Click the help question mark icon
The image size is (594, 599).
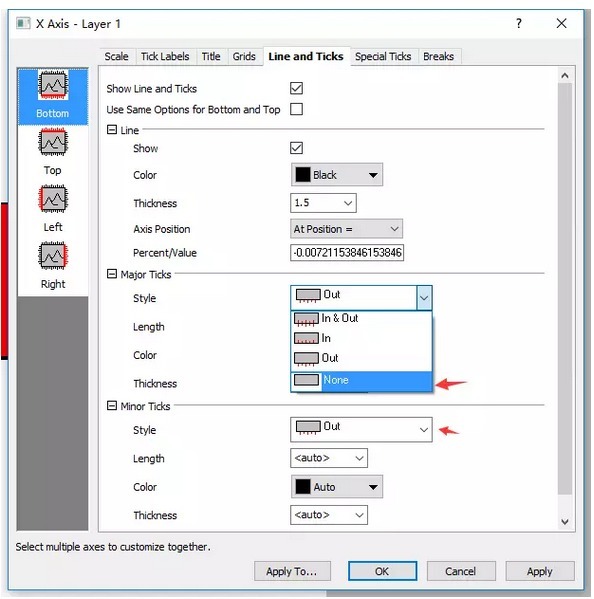[x=518, y=23]
